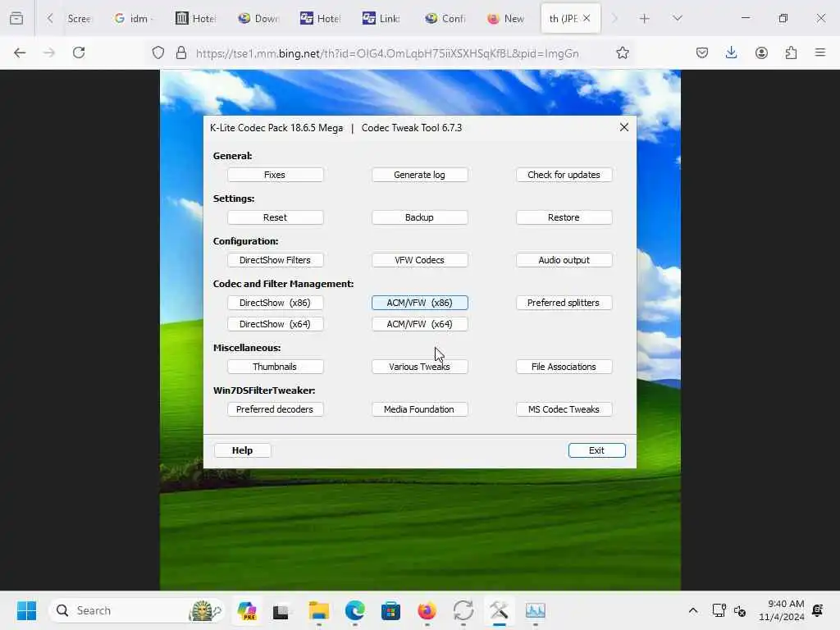Switch to the Confi tab
Screen dimensions: 840x630
[x=445, y=19]
